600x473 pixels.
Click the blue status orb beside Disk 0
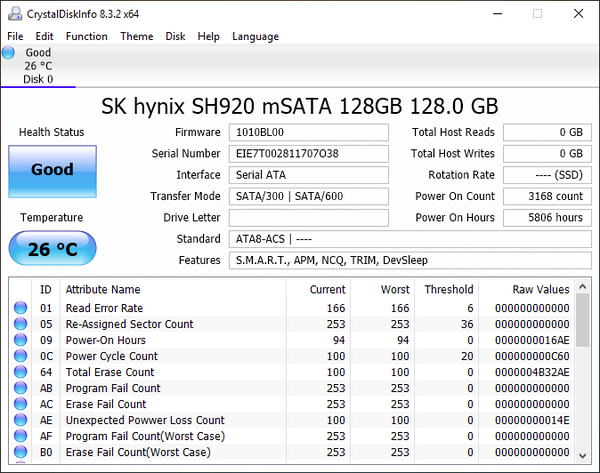[x=8, y=53]
